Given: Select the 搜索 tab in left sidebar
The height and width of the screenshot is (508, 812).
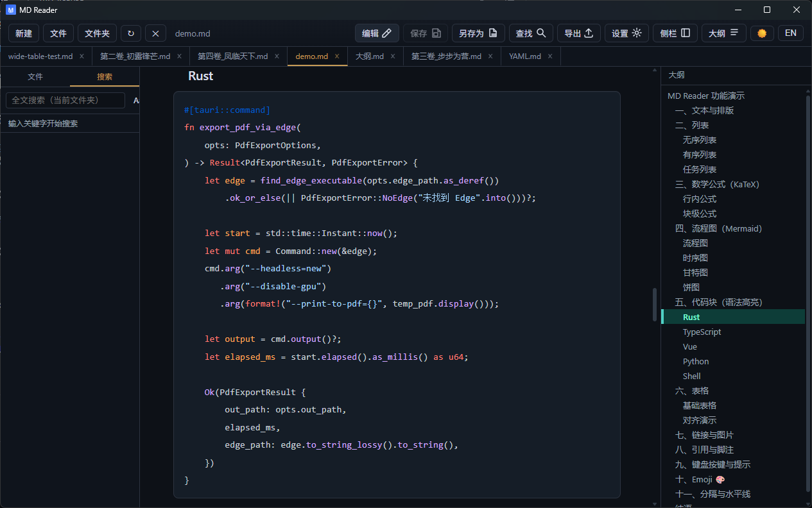Looking at the screenshot, I should click(105, 76).
